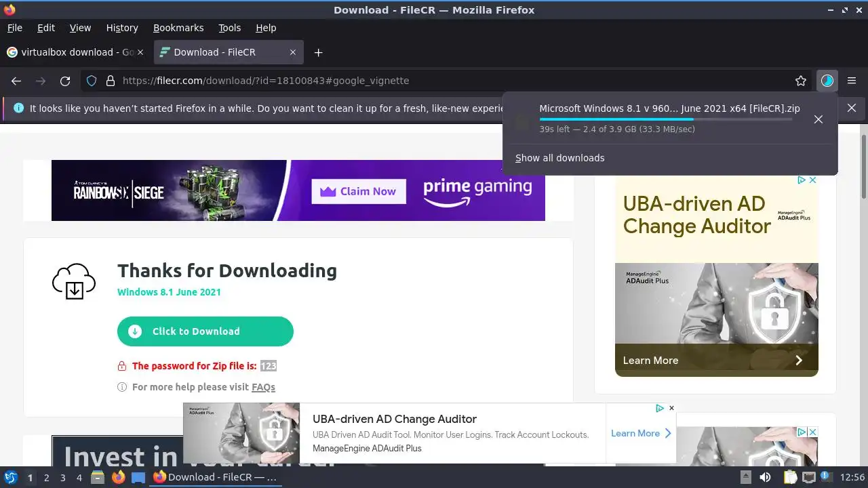The height and width of the screenshot is (488, 868).
Task: Open the clipboard manager tray icon
Action: click(x=790, y=477)
